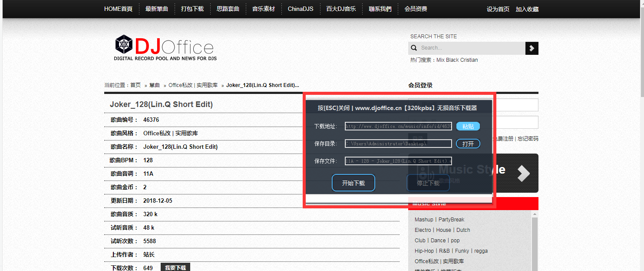Screen dimensions: 644x271
Task: Click Office私改 | 实用歌库 breadcrumb link
Action: [x=193, y=85]
